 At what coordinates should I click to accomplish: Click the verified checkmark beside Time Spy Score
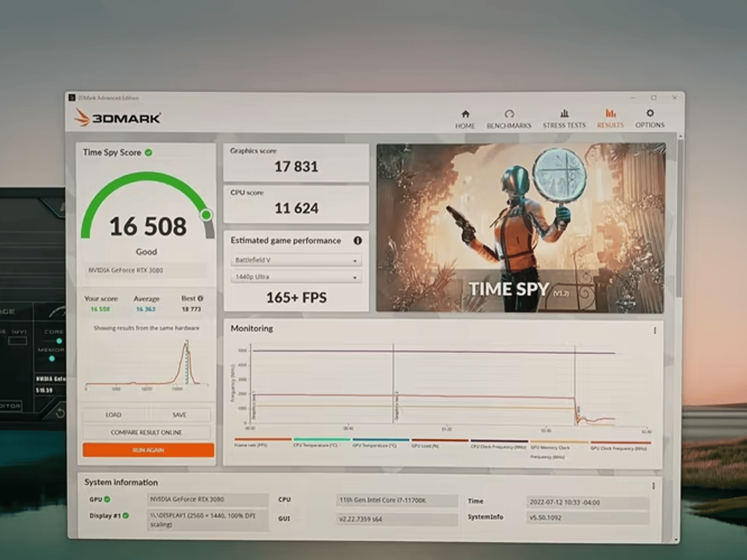click(148, 153)
